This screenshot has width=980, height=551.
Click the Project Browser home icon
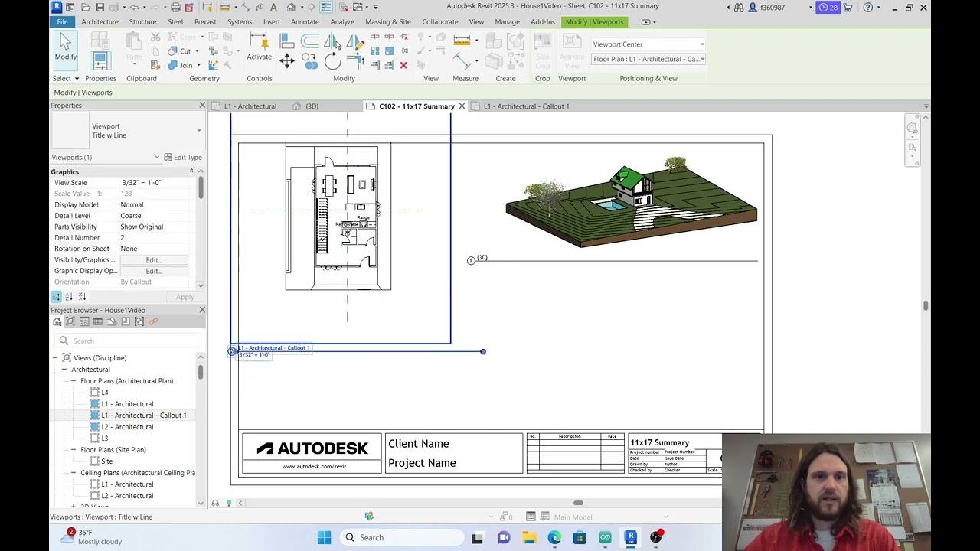tap(57, 321)
